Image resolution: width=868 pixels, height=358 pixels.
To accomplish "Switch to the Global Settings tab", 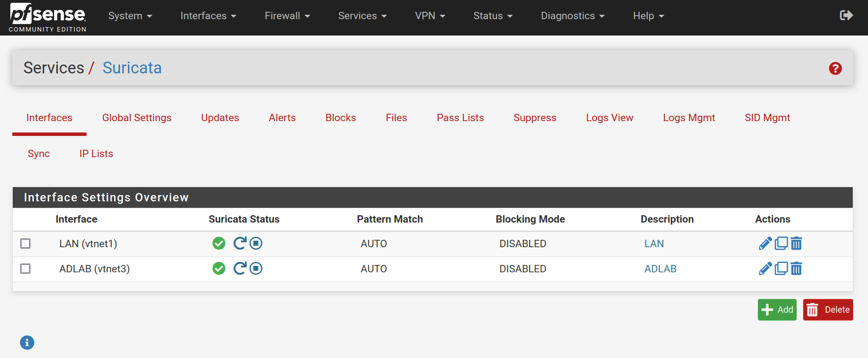I will 137,118.
